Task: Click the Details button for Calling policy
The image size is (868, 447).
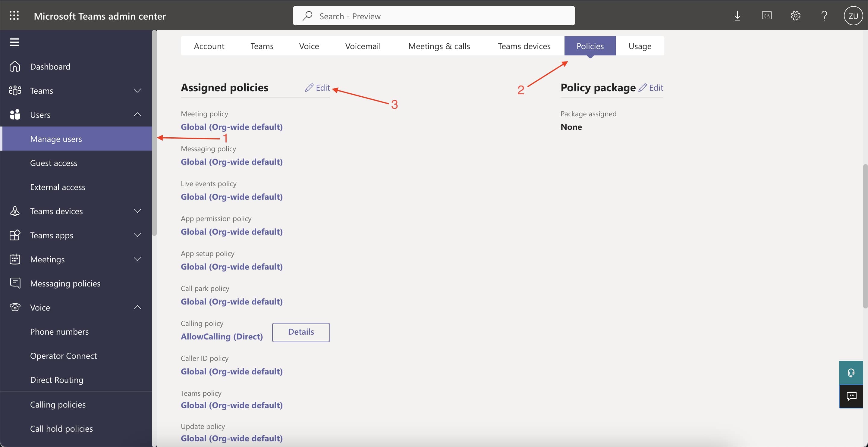Action: (300, 332)
